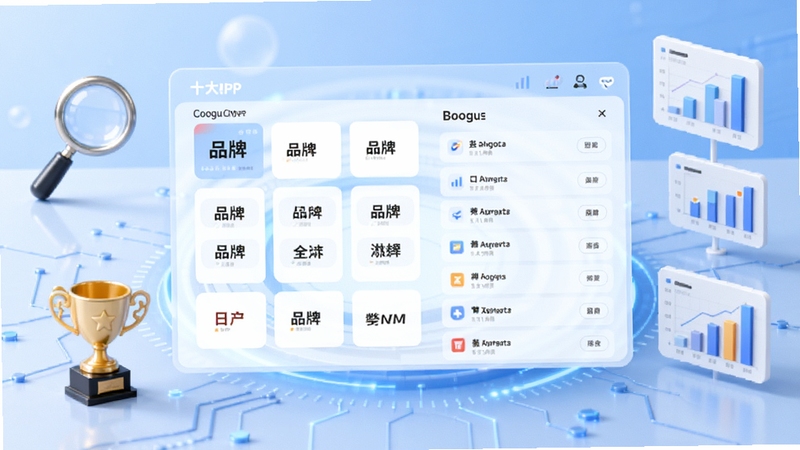Select the 品牌 card above 激缲
The width and height of the screenshot is (800, 450).
(385, 211)
